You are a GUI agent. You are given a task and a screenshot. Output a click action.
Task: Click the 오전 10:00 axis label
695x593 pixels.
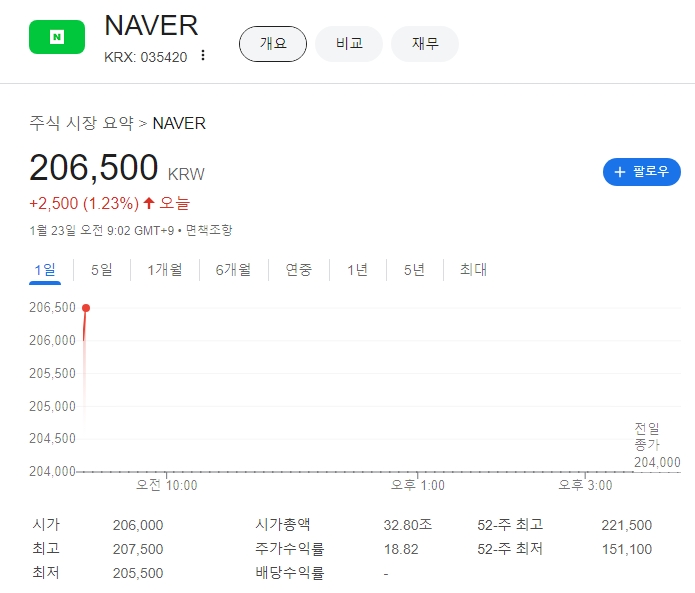[x=166, y=485]
